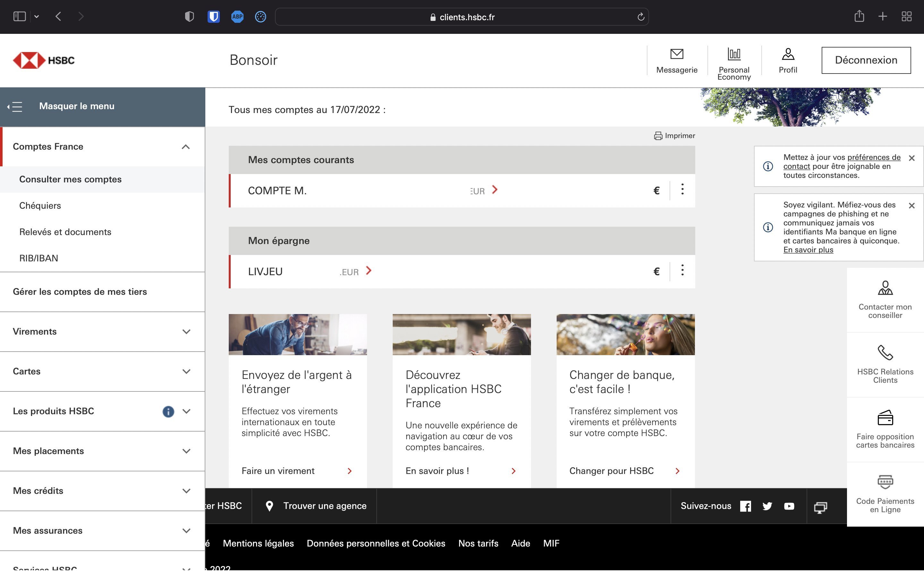Open HSBC Twitter page icon

pyautogui.click(x=767, y=506)
